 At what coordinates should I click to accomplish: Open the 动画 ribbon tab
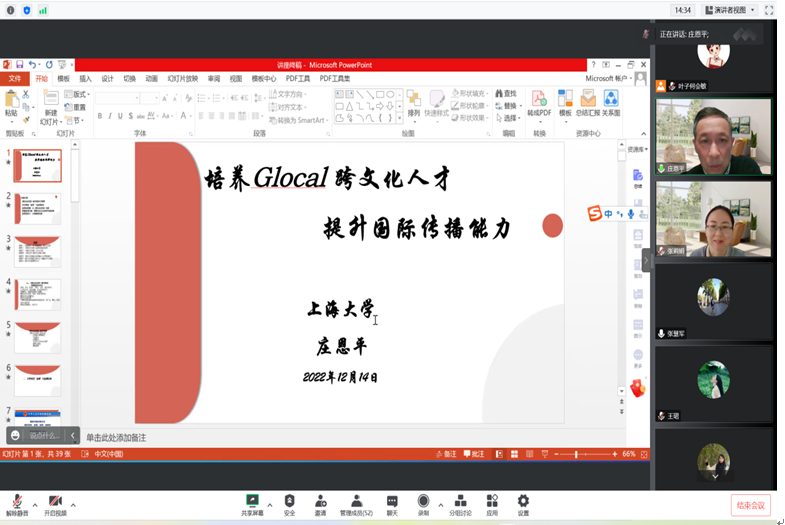151,78
